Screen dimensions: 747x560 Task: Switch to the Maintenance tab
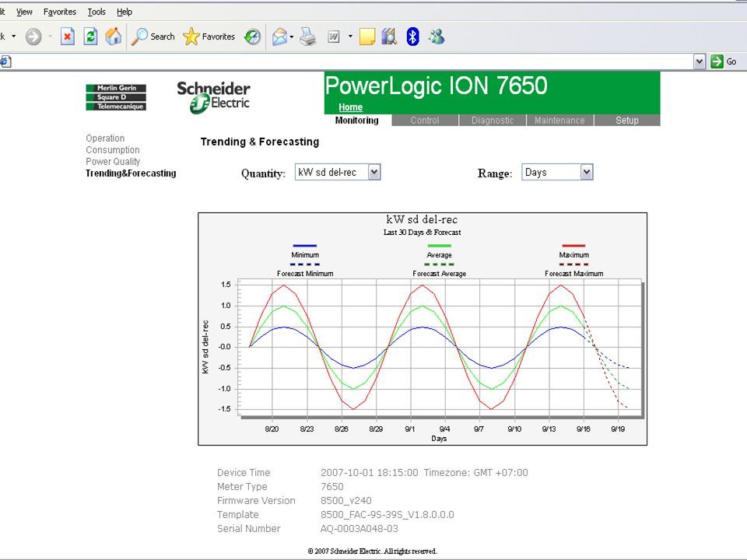tap(559, 121)
